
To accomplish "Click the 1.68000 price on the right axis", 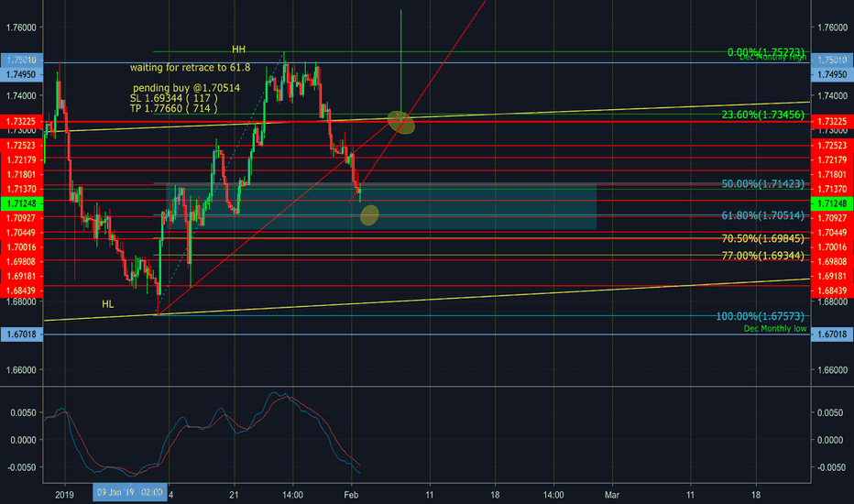I will [832, 301].
